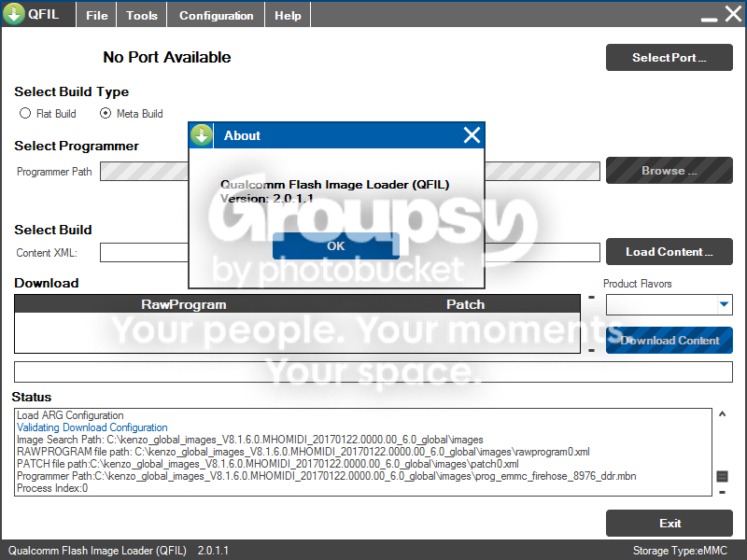The image size is (747, 560).
Task: Open the File menu
Action: click(x=97, y=15)
